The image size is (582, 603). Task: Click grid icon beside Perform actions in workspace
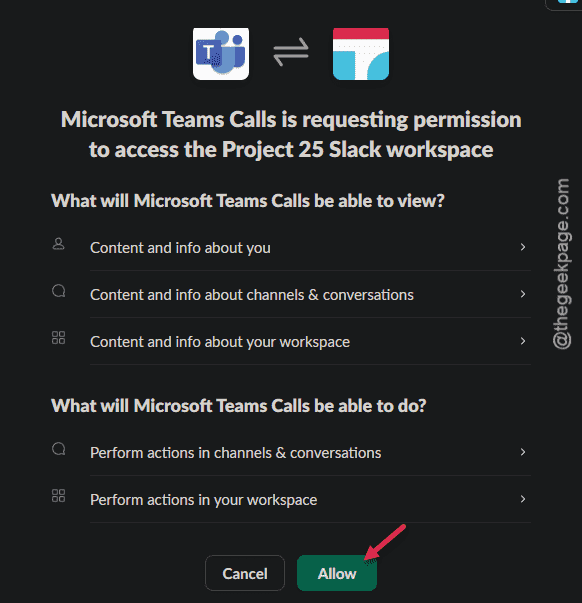[58, 496]
